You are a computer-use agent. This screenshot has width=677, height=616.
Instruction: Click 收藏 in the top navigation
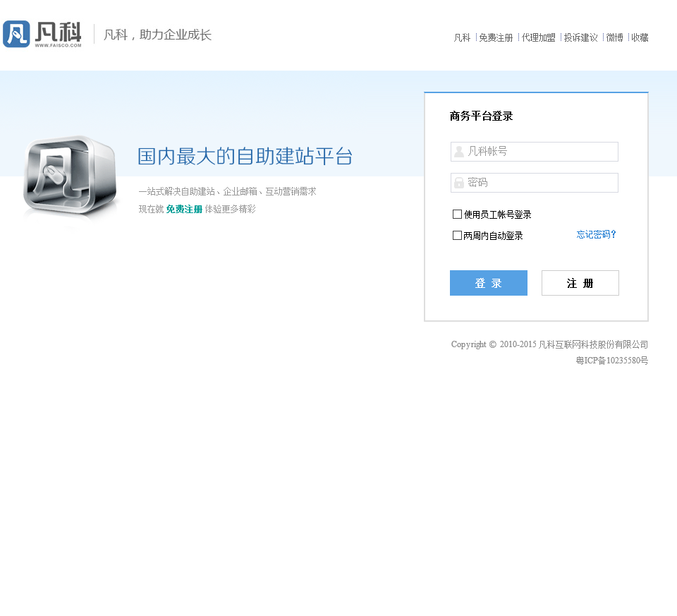click(x=640, y=37)
